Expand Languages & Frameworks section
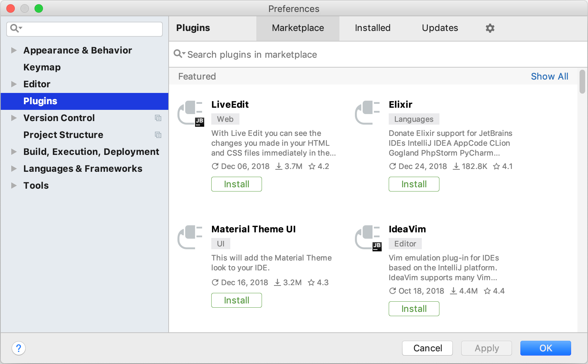The image size is (588, 364). coord(14,169)
